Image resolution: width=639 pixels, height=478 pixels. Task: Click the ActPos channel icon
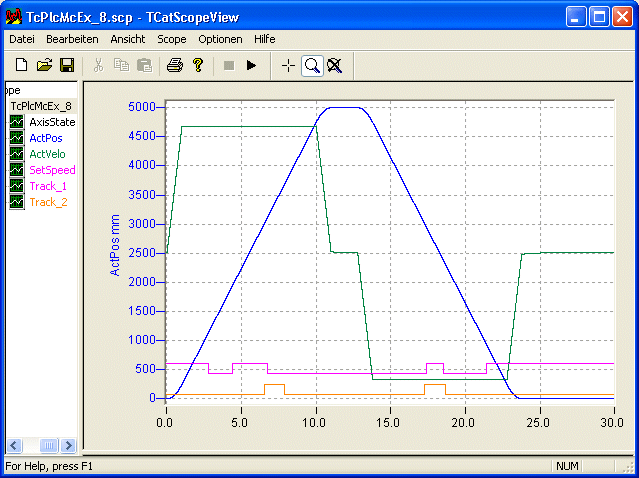tap(17, 138)
